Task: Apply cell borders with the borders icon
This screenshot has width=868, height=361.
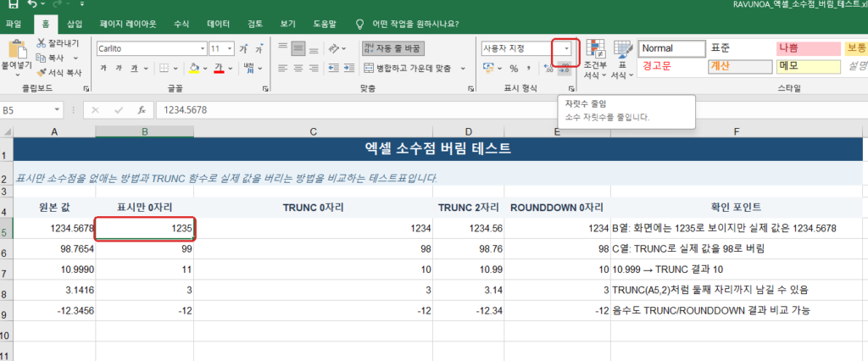Action: pos(164,68)
